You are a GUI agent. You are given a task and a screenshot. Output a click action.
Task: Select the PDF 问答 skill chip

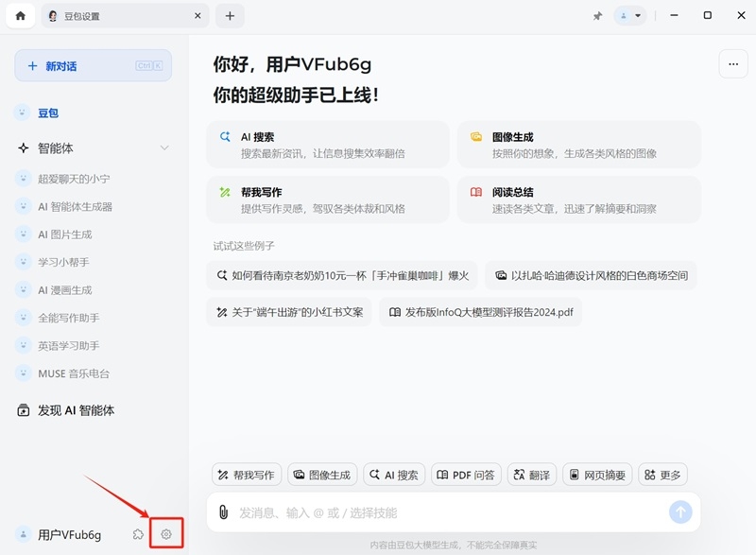(466, 475)
